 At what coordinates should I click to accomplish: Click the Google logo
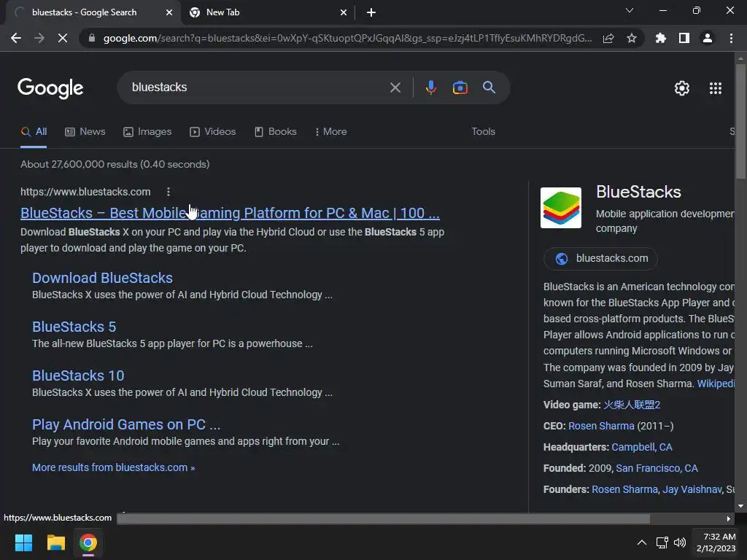coord(50,88)
